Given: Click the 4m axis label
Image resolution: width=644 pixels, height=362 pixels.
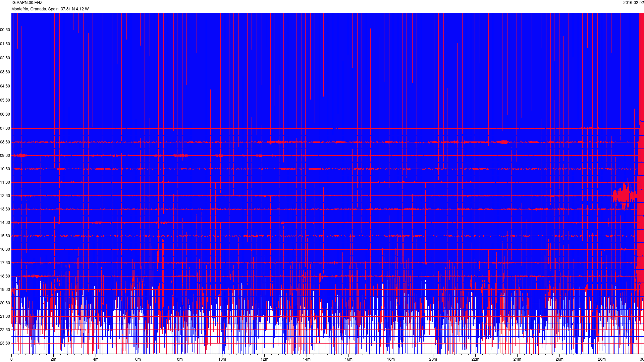Looking at the screenshot, I should pyautogui.click(x=96, y=359).
